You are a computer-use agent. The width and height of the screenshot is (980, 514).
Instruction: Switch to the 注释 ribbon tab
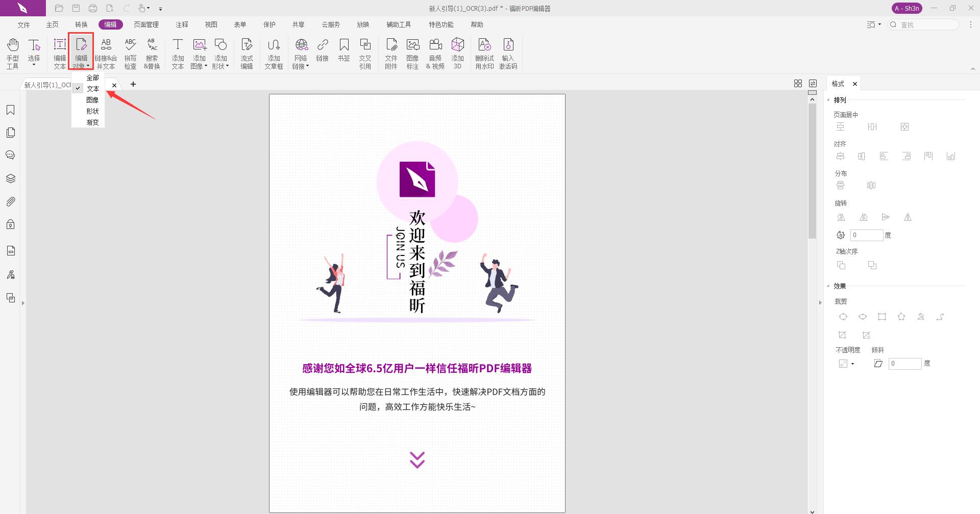(181, 24)
